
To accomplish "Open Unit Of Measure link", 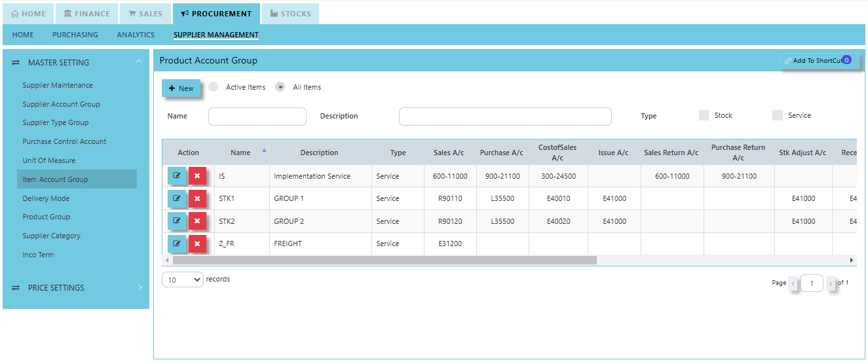I will coord(49,160).
